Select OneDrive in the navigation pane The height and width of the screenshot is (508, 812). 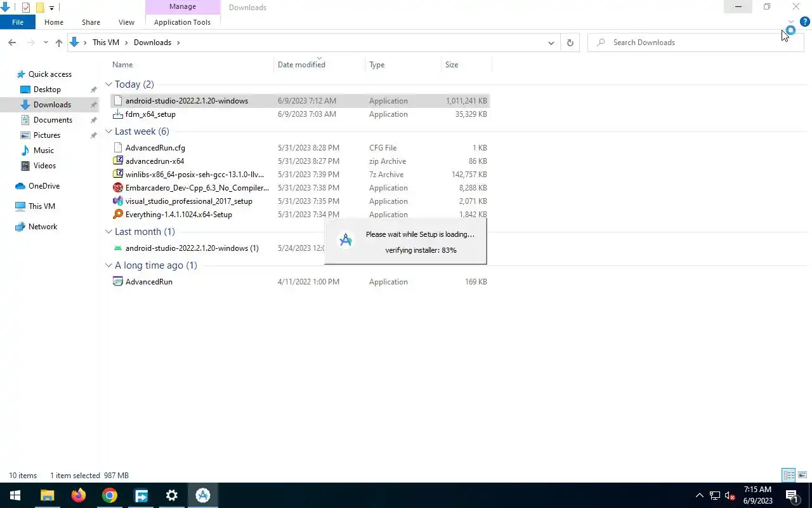point(44,186)
